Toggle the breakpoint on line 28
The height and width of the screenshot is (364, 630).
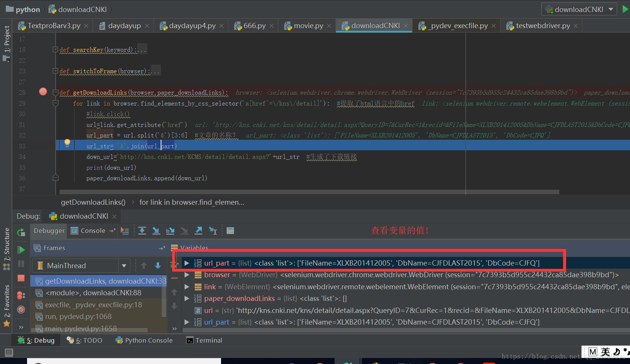pos(43,92)
